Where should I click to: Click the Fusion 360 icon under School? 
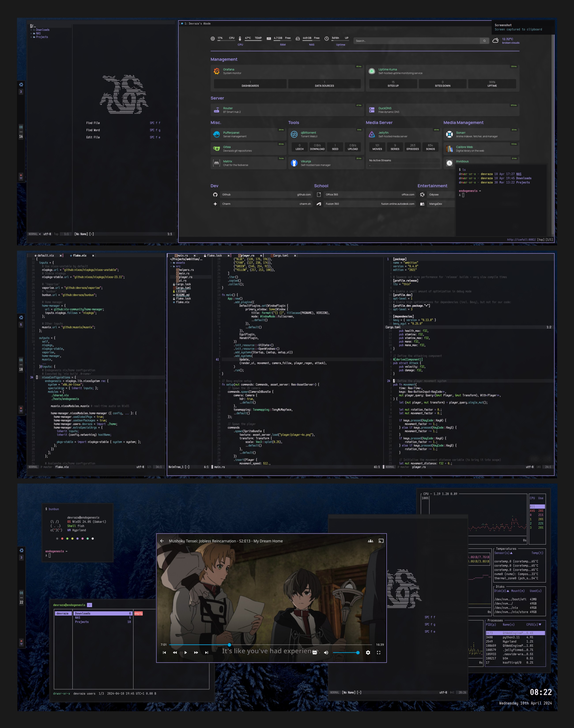coord(319,204)
